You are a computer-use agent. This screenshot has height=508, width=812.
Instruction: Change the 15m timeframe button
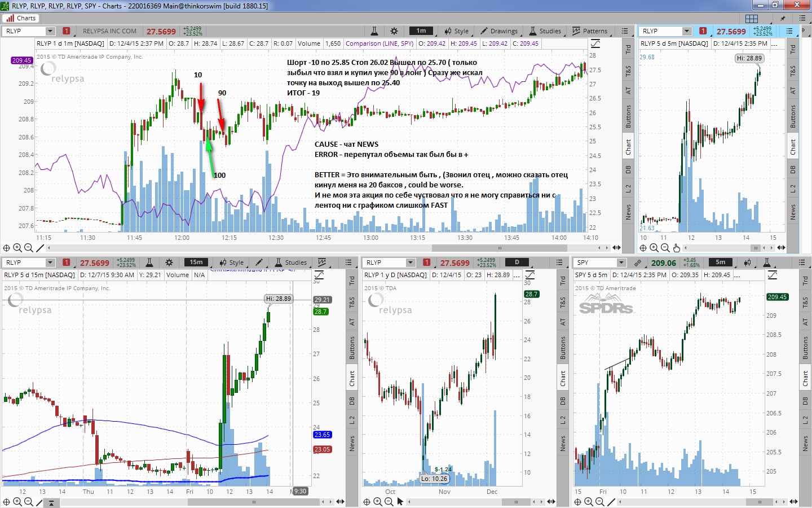tap(196, 262)
